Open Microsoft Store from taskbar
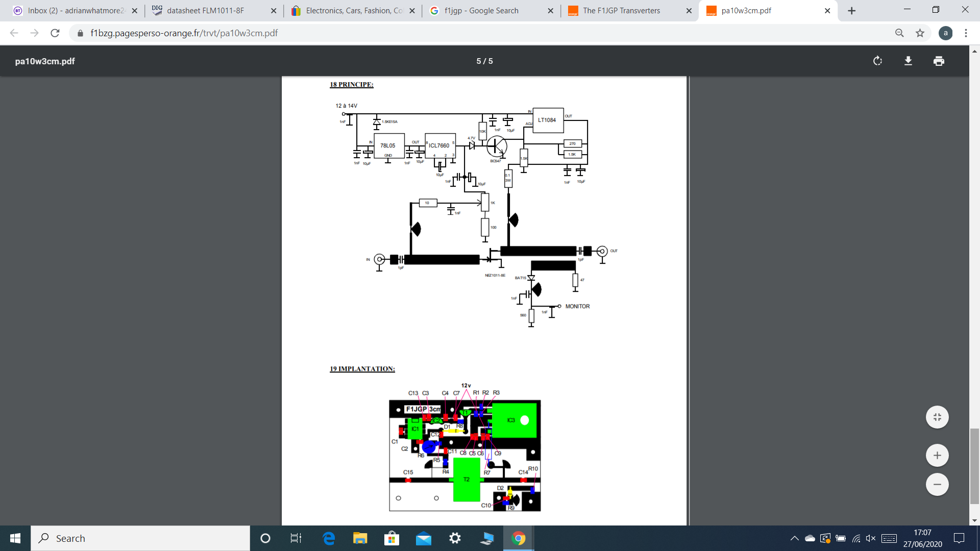Screen dimensions: 980x551 click(x=391, y=538)
